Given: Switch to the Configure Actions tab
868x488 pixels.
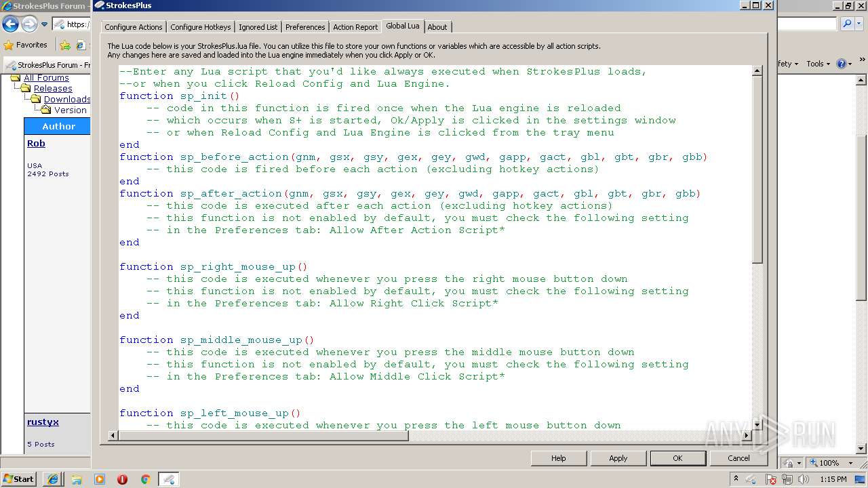Looking at the screenshot, I should click(134, 27).
